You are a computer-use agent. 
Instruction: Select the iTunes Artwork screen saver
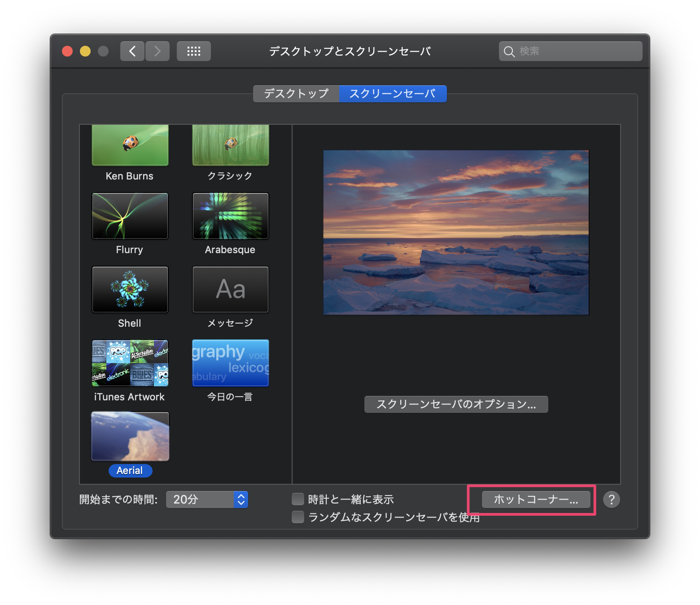click(x=130, y=363)
